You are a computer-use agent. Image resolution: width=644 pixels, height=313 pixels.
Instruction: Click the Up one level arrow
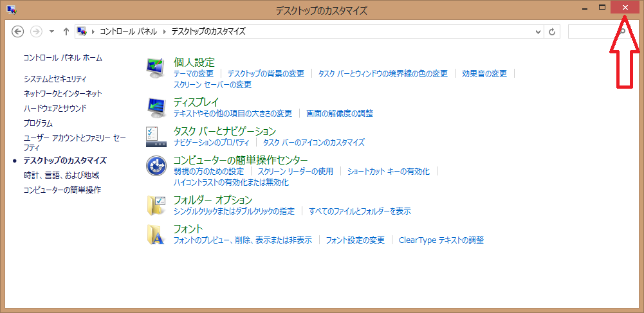66,31
